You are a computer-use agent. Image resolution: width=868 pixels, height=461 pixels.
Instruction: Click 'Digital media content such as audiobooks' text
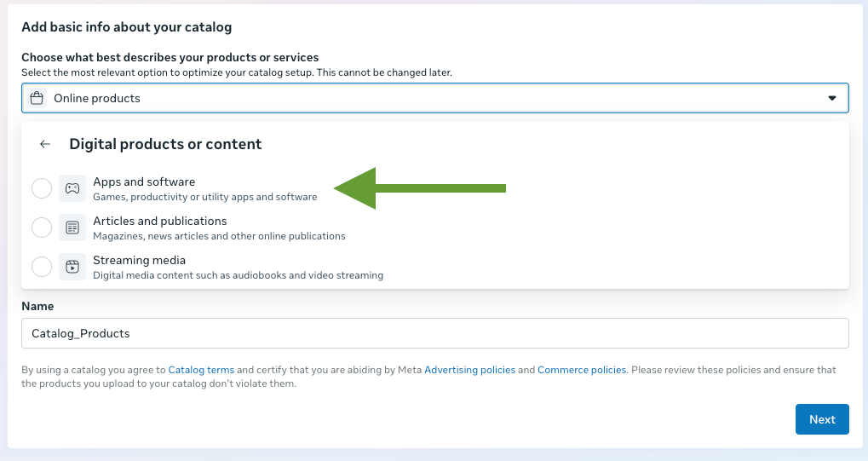click(x=238, y=275)
